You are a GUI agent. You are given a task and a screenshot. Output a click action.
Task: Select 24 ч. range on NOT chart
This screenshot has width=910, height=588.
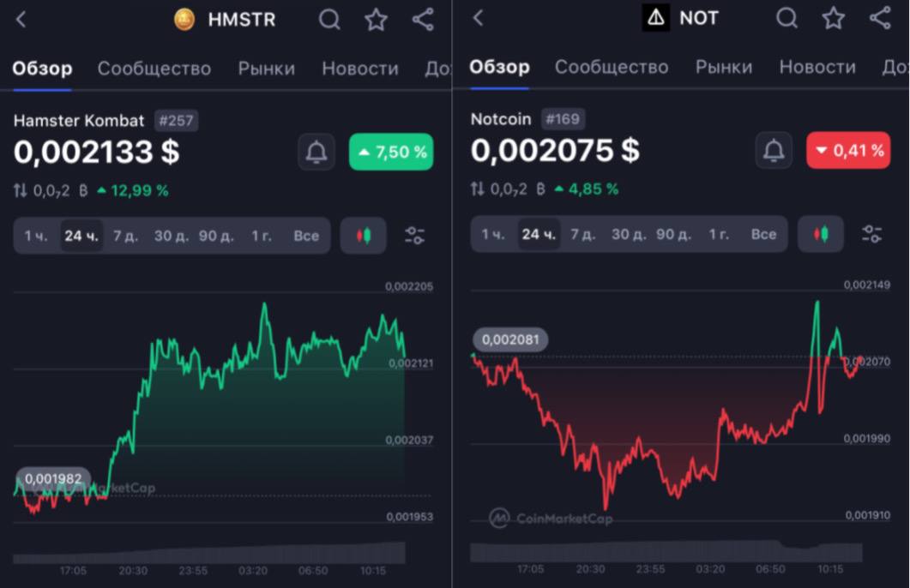(x=539, y=234)
